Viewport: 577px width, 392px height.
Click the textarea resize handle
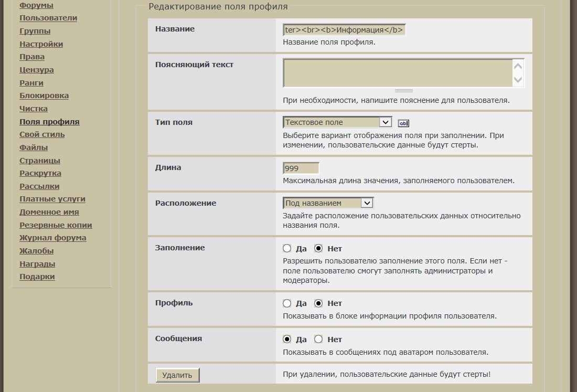tap(404, 91)
